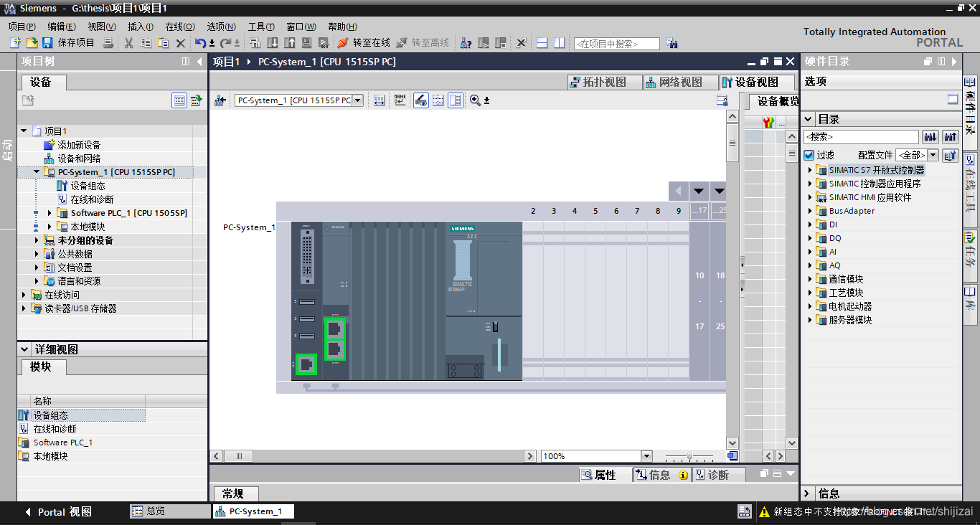Click the open project icon in toolbar
The image size is (980, 525).
coord(32,43)
